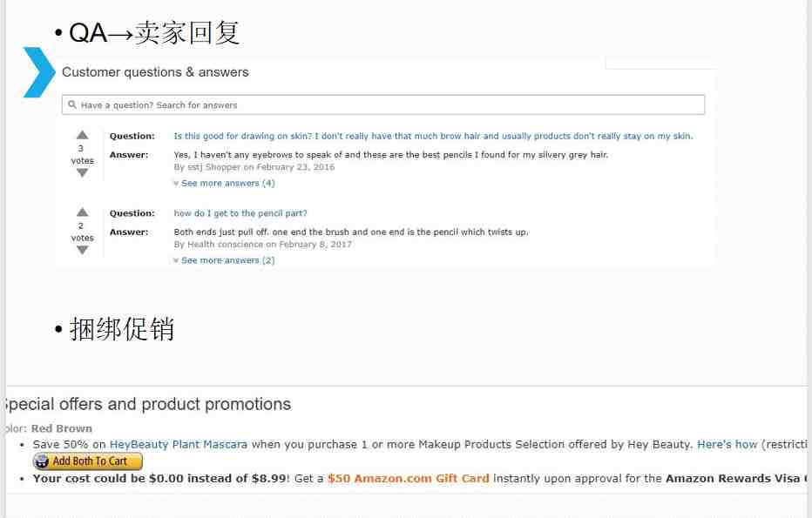Click the Health conscience answer byline
Viewport: 812px width, 518px height.
pyautogui.click(x=262, y=245)
